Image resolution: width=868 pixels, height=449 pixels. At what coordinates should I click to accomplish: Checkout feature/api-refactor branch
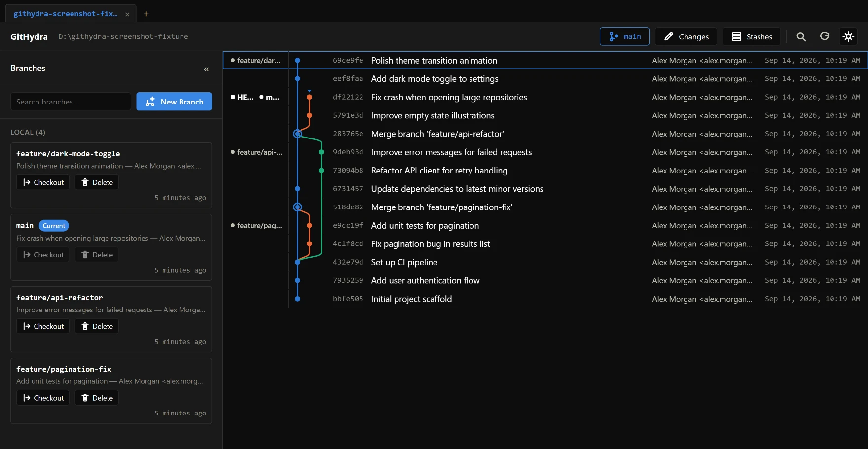(x=43, y=326)
